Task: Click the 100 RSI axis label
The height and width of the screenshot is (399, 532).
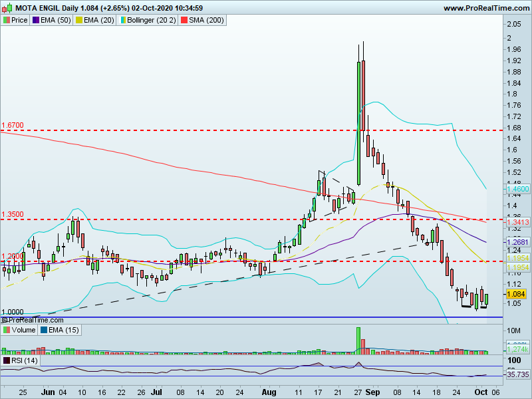Action: click(514, 360)
